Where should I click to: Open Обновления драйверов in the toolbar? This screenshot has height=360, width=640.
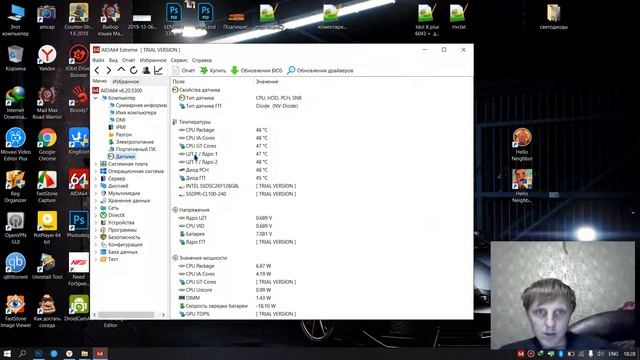pos(320,70)
